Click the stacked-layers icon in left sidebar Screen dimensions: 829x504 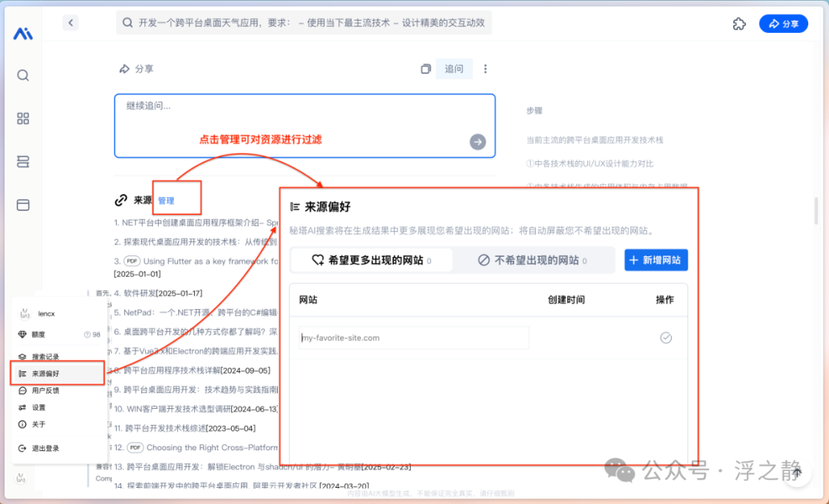pyautogui.click(x=23, y=162)
